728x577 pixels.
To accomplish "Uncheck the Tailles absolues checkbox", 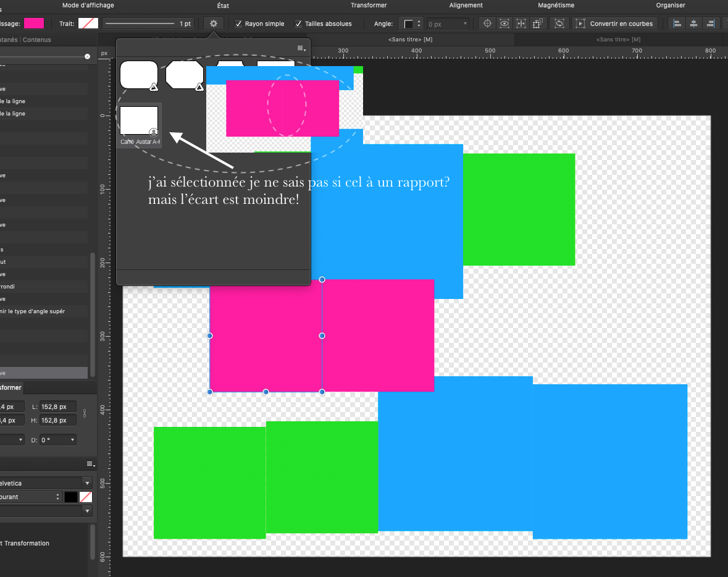I will pyautogui.click(x=298, y=23).
